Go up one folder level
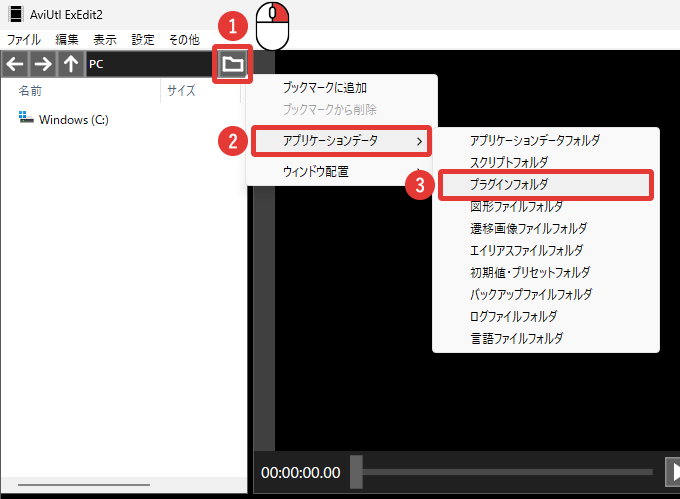The height and width of the screenshot is (499, 680). pyautogui.click(x=71, y=64)
